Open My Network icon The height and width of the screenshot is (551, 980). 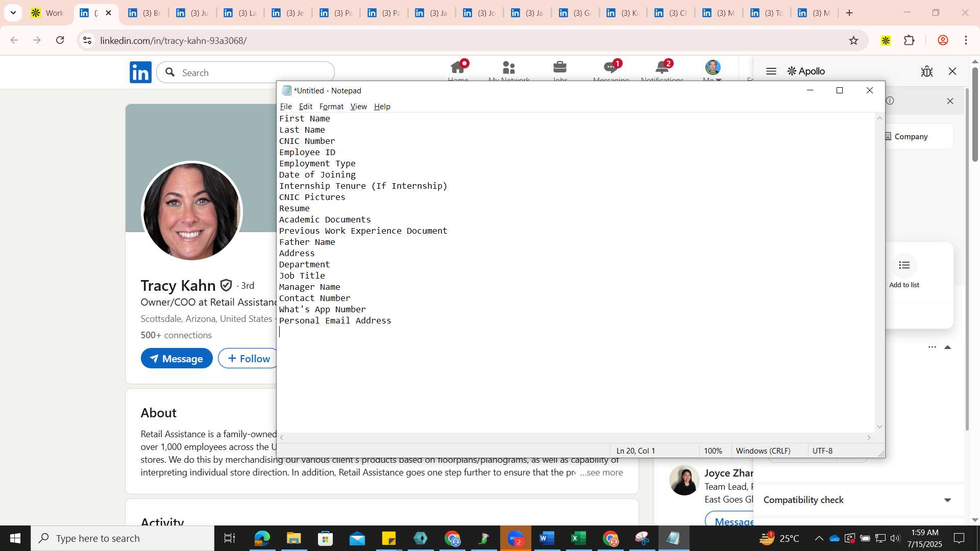508,68
